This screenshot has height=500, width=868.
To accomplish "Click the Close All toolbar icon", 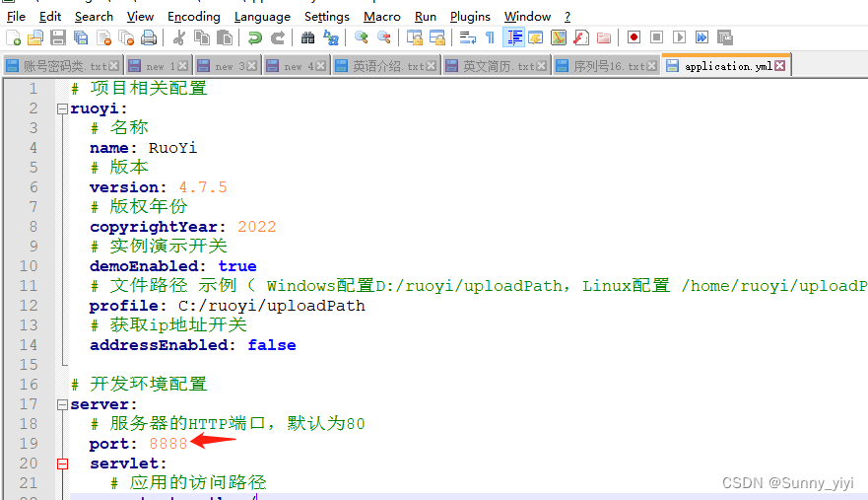I will [x=126, y=37].
